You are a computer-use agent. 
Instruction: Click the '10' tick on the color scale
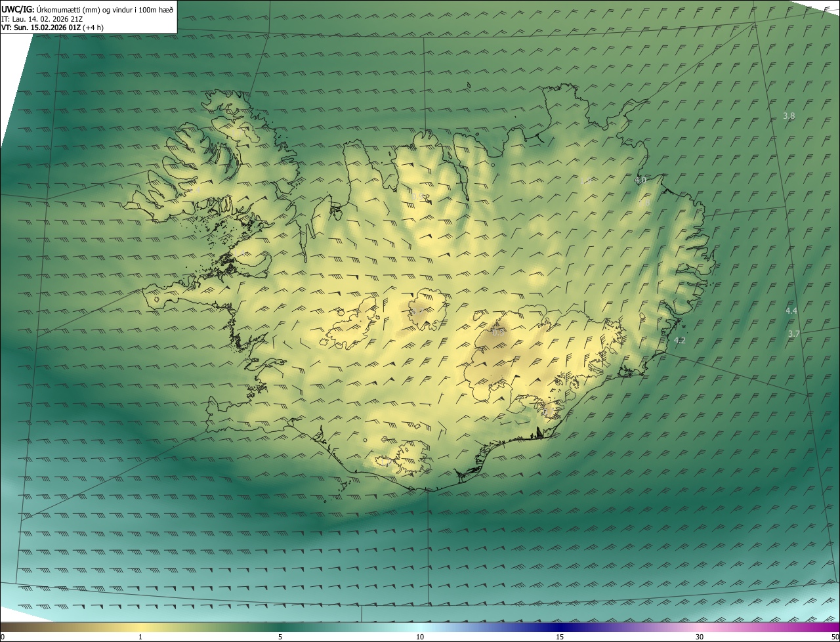click(x=420, y=637)
